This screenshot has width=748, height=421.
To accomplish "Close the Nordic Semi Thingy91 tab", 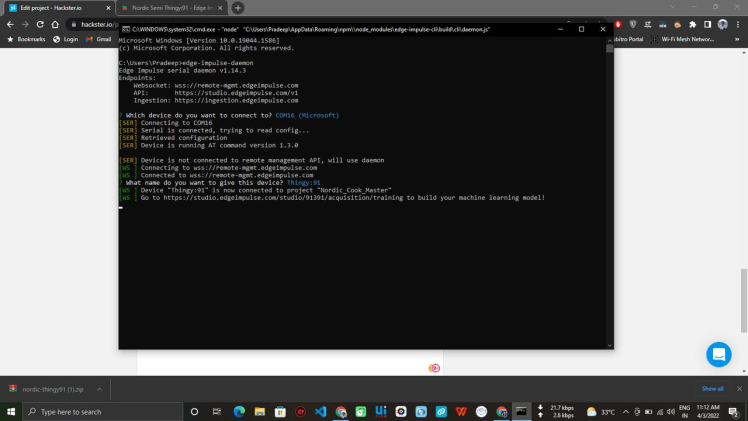I will (x=220, y=8).
